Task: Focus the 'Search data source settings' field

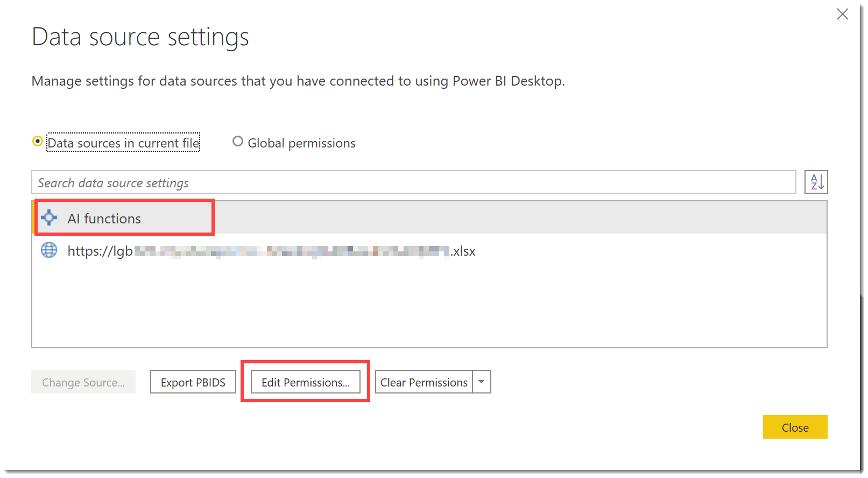Action: pyautogui.click(x=413, y=182)
